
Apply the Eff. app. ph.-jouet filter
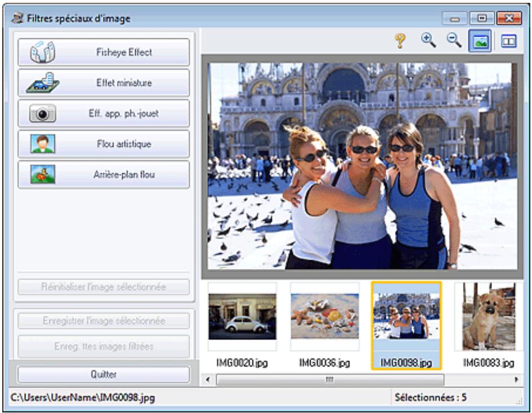104,113
